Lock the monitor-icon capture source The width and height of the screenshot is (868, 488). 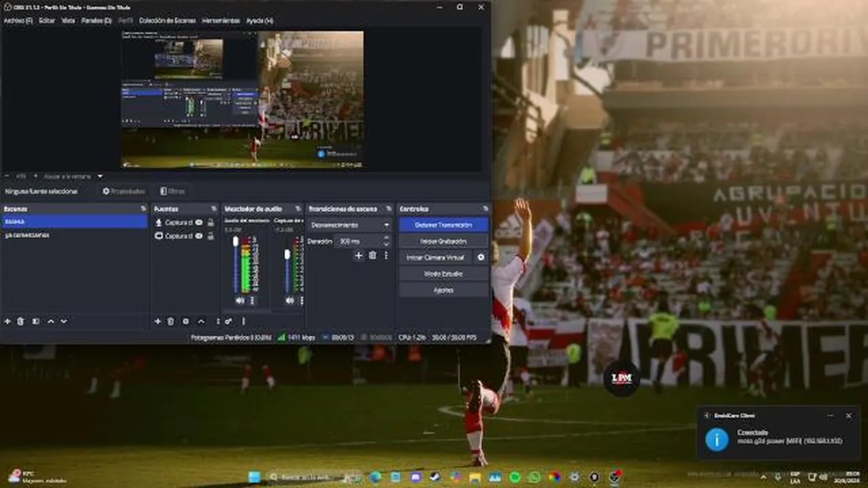[210, 236]
